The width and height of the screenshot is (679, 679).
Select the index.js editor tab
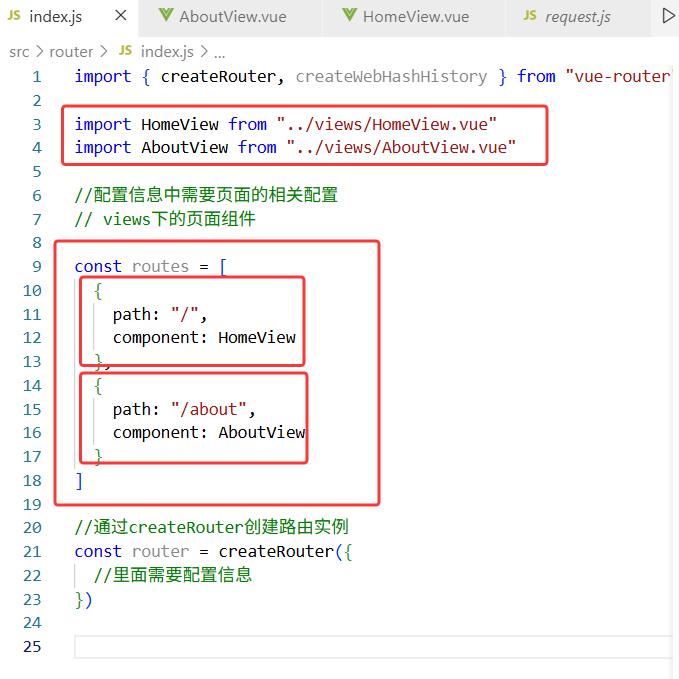coord(68,17)
